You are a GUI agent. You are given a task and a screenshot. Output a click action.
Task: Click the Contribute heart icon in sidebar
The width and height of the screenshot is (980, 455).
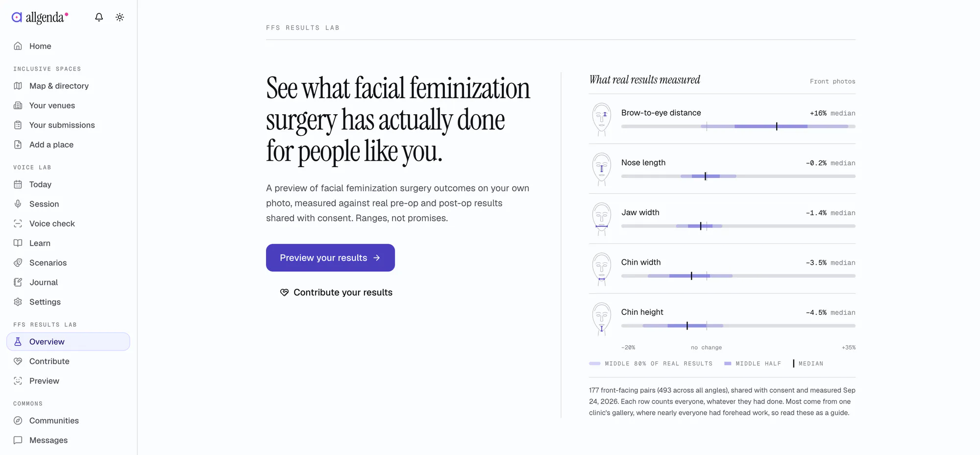[x=18, y=361]
